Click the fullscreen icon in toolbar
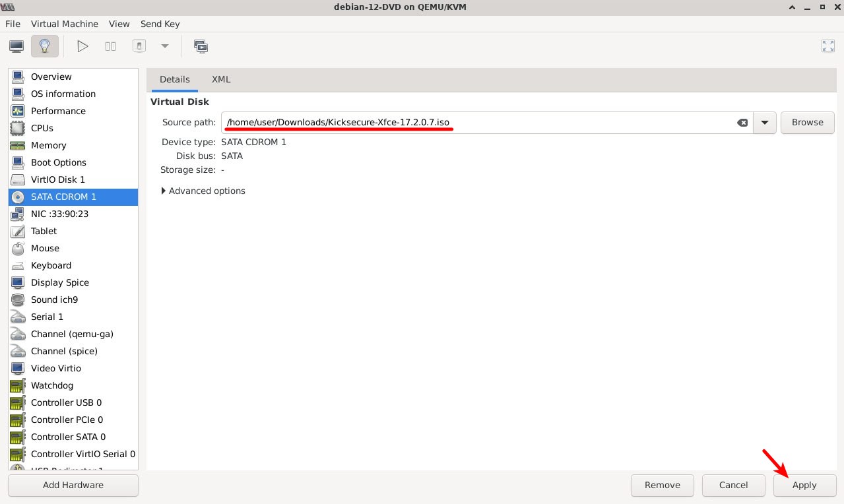The height and width of the screenshot is (504, 844). pos(828,46)
